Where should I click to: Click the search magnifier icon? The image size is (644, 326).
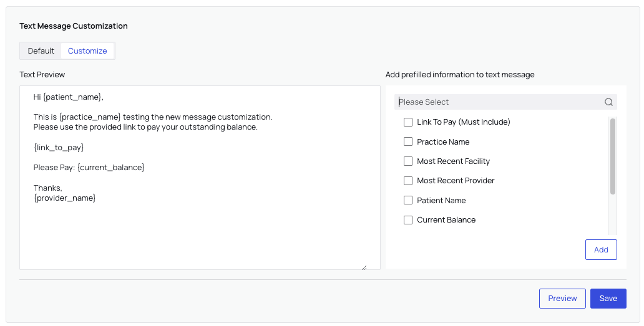coord(608,102)
